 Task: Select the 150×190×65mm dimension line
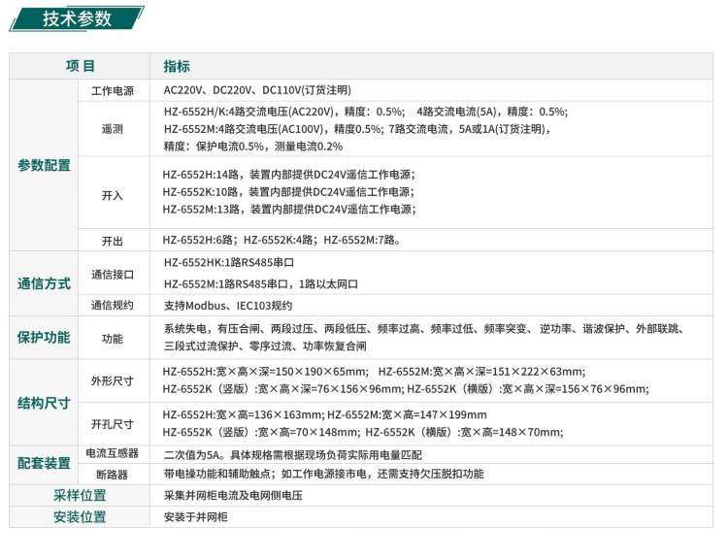tap(375, 372)
